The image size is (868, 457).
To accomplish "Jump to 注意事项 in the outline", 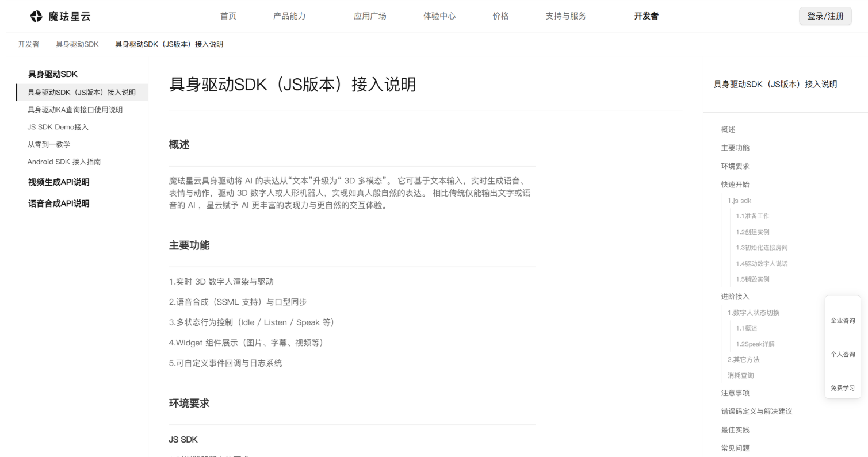I will coord(735,393).
